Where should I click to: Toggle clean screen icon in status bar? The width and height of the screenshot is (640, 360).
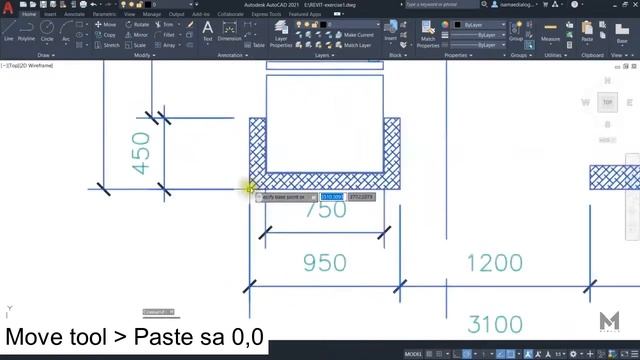coord(625,354)
